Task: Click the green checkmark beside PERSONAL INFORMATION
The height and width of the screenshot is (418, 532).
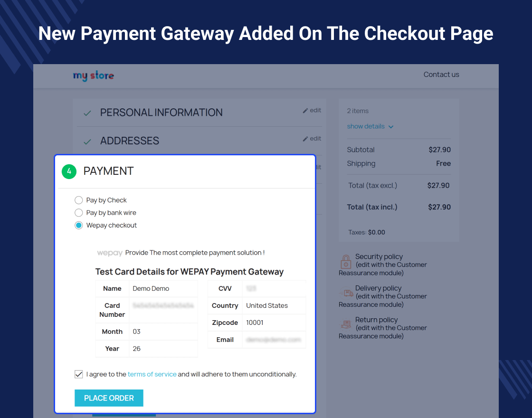Action: tap(87, 113)
